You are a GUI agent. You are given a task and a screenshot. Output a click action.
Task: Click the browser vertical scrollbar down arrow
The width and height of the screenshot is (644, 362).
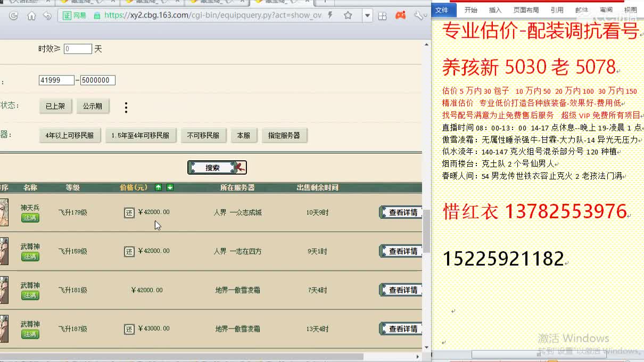(x=426, y=348)
